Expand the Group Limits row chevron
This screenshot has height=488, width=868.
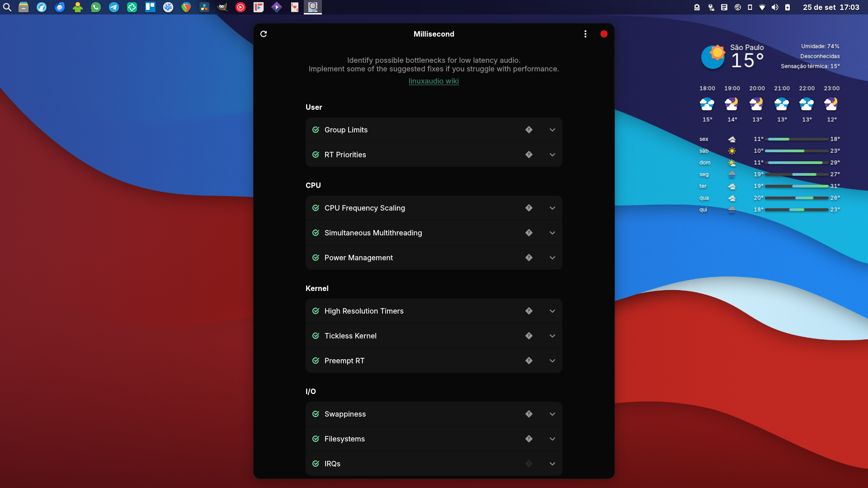552,130
